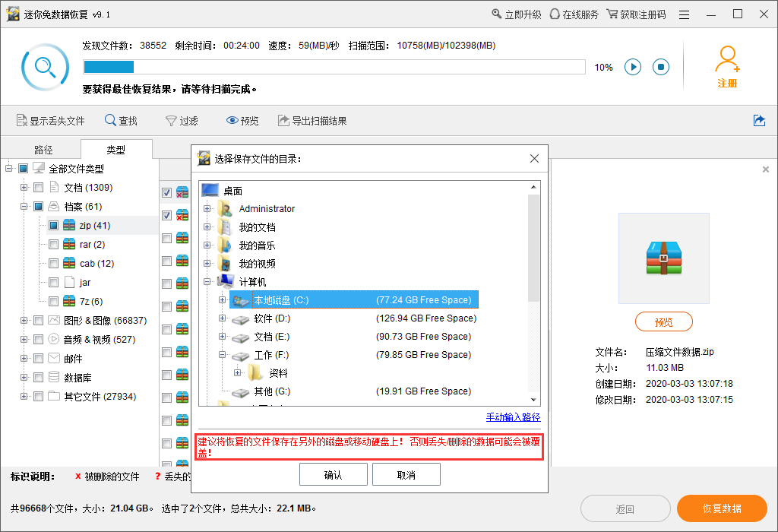Click the share icon at toolbar right
The width and height of the screenshot is (778, 532).
coord(759,120)
